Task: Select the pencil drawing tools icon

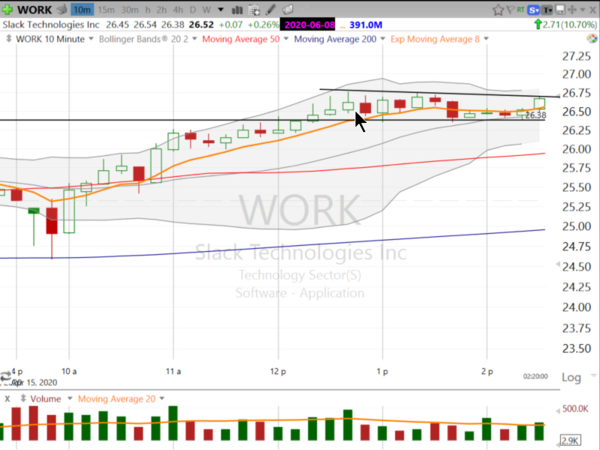Action: click(271, 10)
